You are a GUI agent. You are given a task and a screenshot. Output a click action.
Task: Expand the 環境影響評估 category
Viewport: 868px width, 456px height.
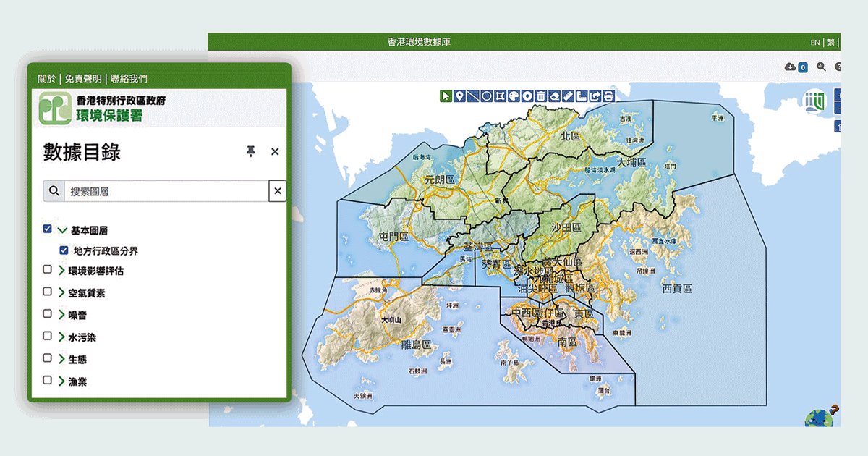click(62, 271)
